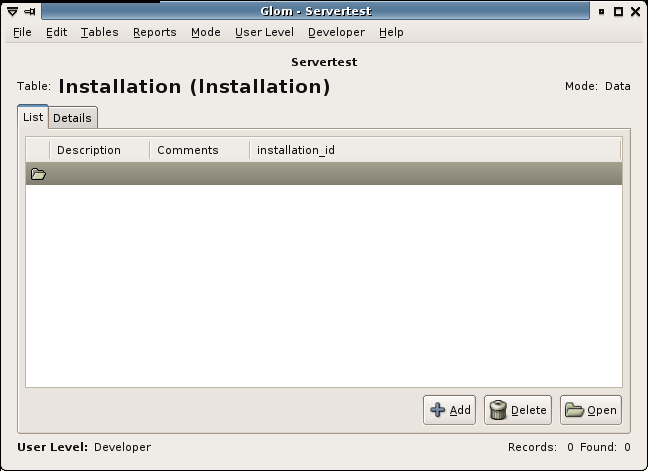The height and width of the screenshot is (471, 648).
Task: Open the Tables menu
Action: click(100, 32)
